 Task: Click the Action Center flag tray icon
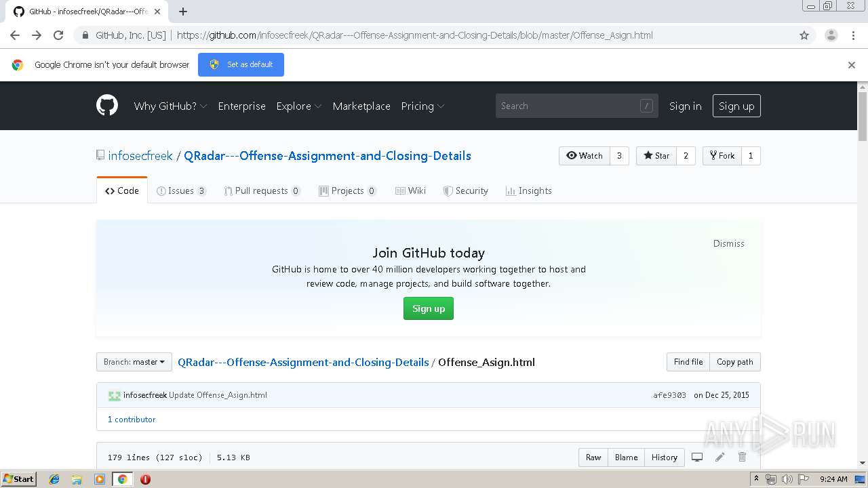(x=803, y=479)
